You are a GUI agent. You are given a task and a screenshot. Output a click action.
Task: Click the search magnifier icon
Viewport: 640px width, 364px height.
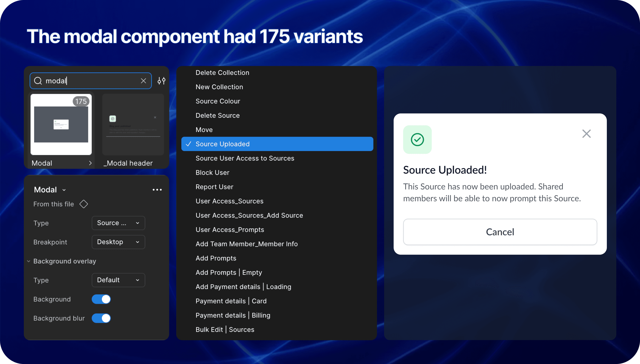coord(38,81)
